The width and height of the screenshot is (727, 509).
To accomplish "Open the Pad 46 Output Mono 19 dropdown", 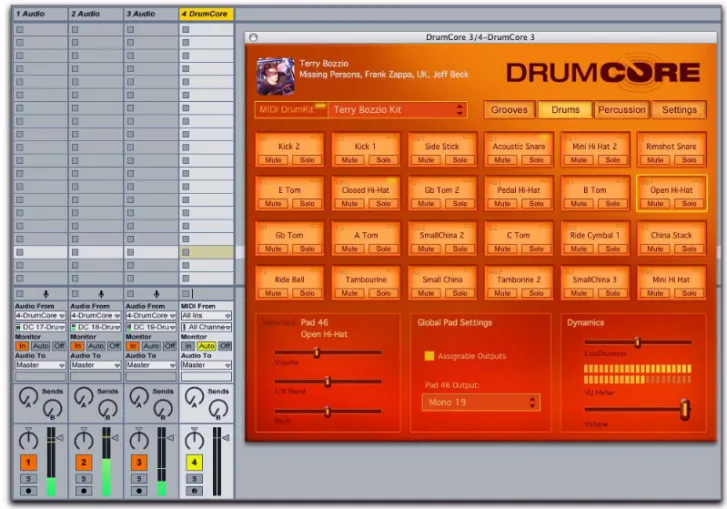I will click(481, 402).
